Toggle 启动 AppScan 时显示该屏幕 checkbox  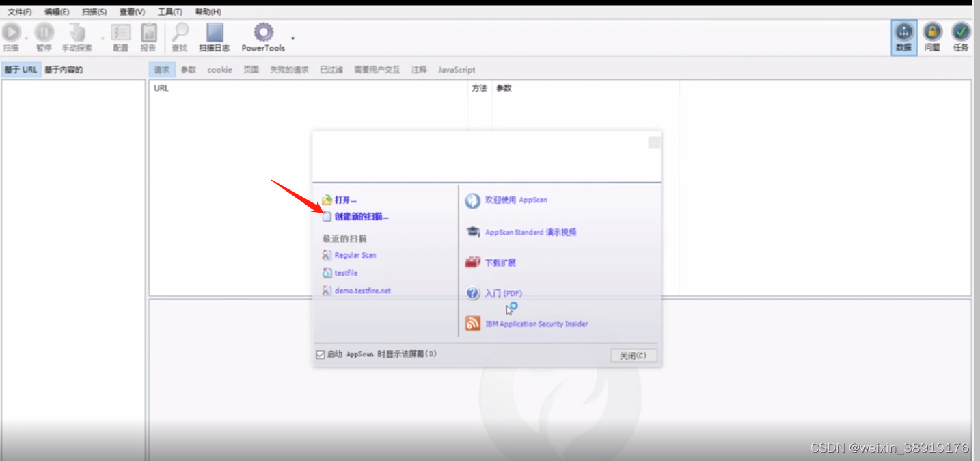tap(321, 354)
